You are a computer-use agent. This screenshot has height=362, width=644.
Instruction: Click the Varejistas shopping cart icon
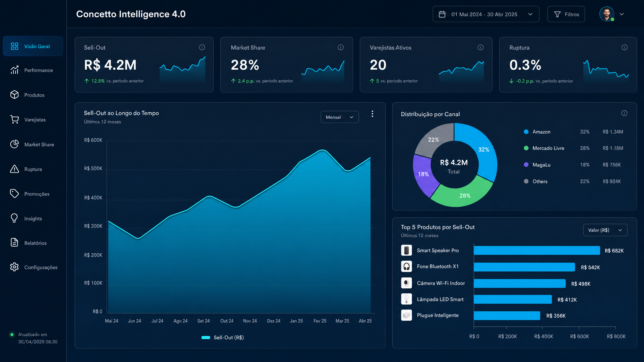[x=14, y=119]
